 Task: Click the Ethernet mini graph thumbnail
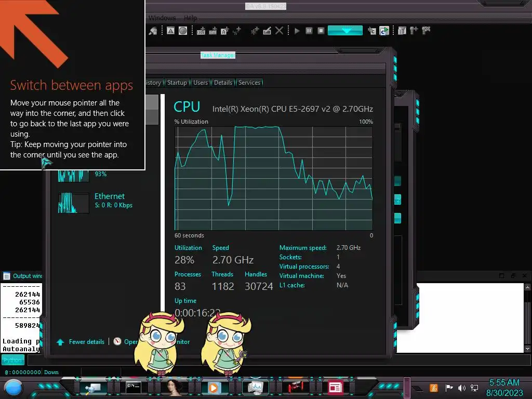tap(73, 203)
